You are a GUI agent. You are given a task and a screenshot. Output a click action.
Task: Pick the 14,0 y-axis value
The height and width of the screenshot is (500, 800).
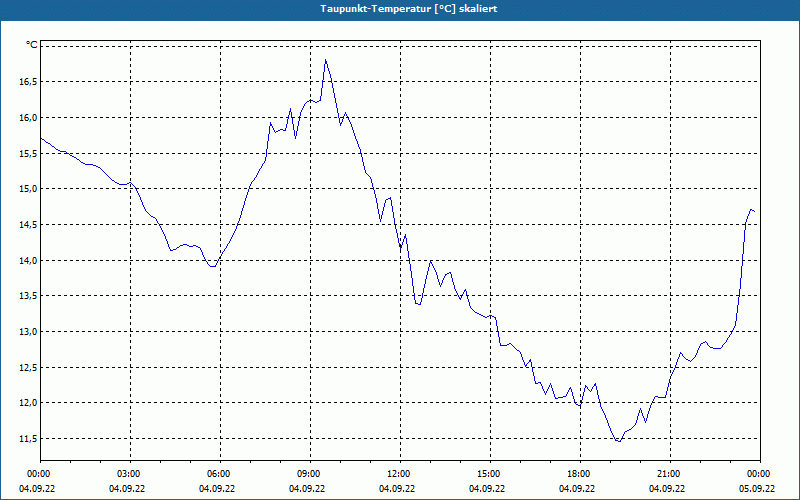[29, 260]
